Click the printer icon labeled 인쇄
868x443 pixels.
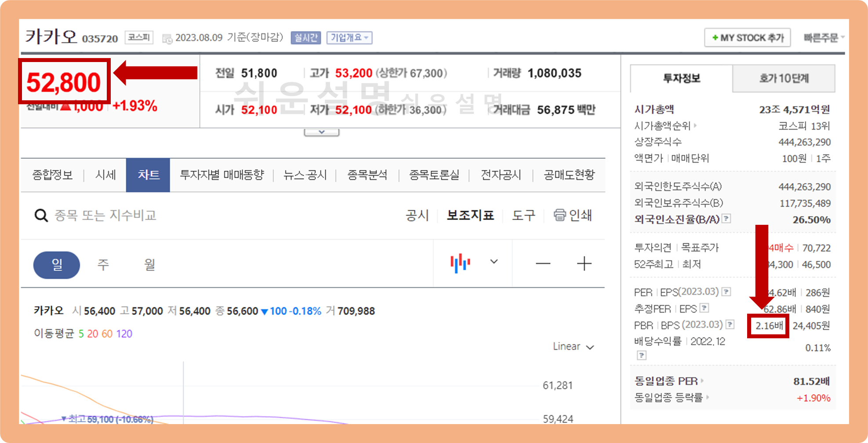pyautogui.click(x=559, y=215)
